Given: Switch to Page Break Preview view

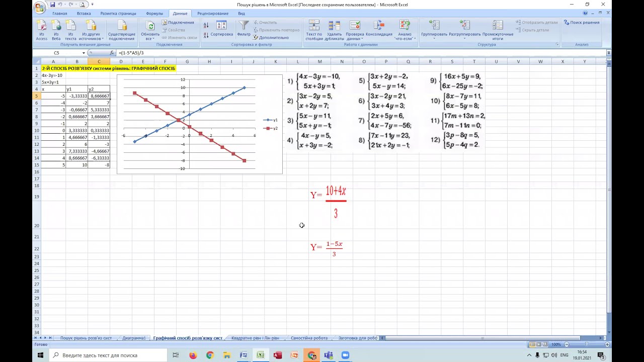Looking at the screenshot, I should pyautogui.click(x=545, y=344).
